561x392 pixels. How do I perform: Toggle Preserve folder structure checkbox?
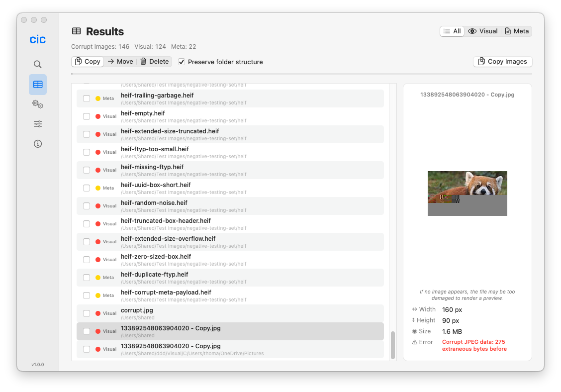click(x=182, y=62)
